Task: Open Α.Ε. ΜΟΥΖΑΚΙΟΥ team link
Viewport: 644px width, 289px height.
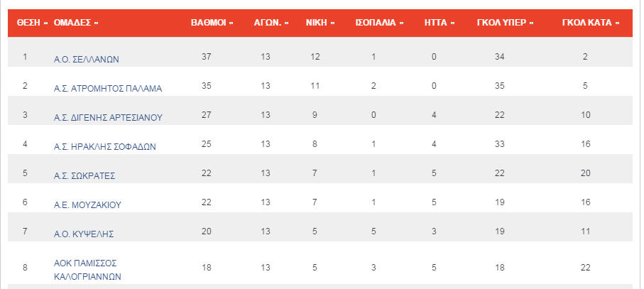Action: click(x=87, y=205)
